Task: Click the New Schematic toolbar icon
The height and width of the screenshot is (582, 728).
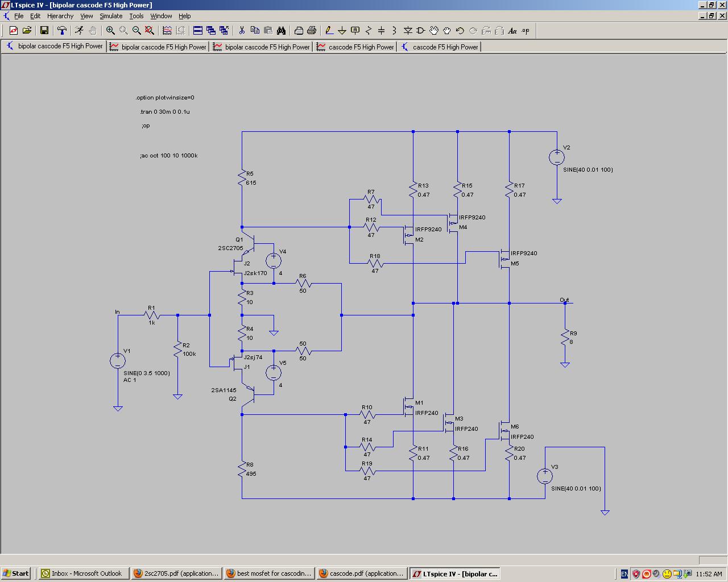Action: pyautogui.click(x=14, y=31)
